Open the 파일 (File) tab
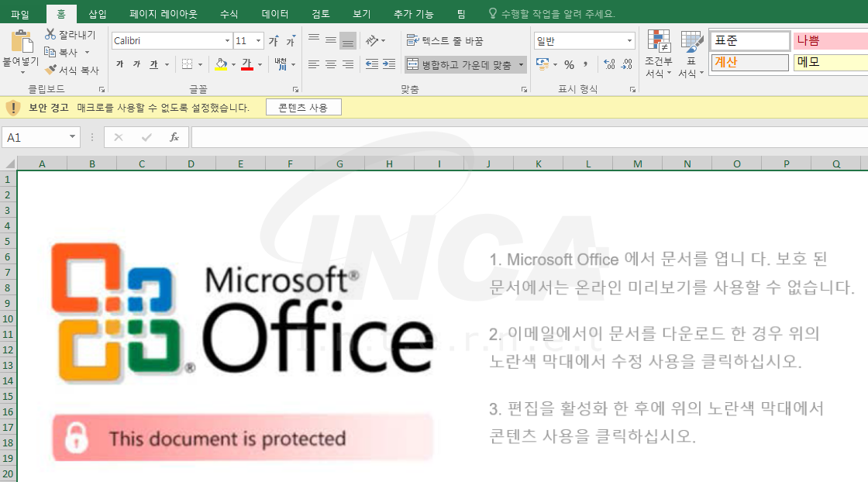Image resolution: width=868 pixels, height=482 pixels. [x=20, y=14]
